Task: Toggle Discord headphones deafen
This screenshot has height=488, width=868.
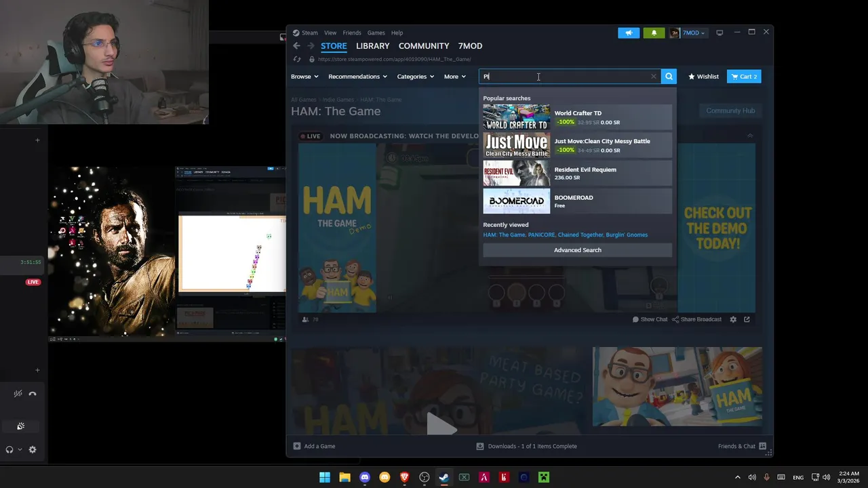Action: click(9, 449)
